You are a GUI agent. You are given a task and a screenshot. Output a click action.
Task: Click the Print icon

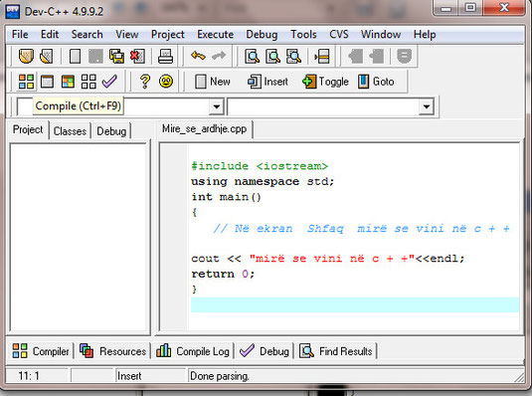166,56
